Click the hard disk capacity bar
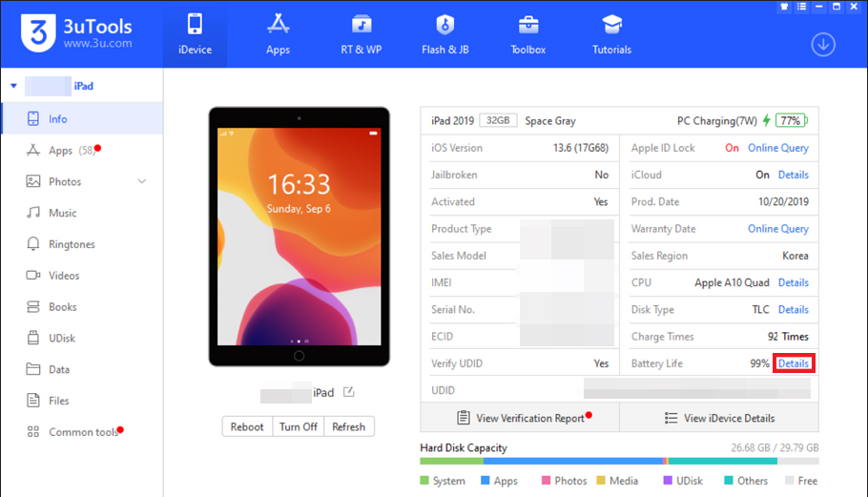Viewport: 868px width, 497px height. [x=619, y=461]
